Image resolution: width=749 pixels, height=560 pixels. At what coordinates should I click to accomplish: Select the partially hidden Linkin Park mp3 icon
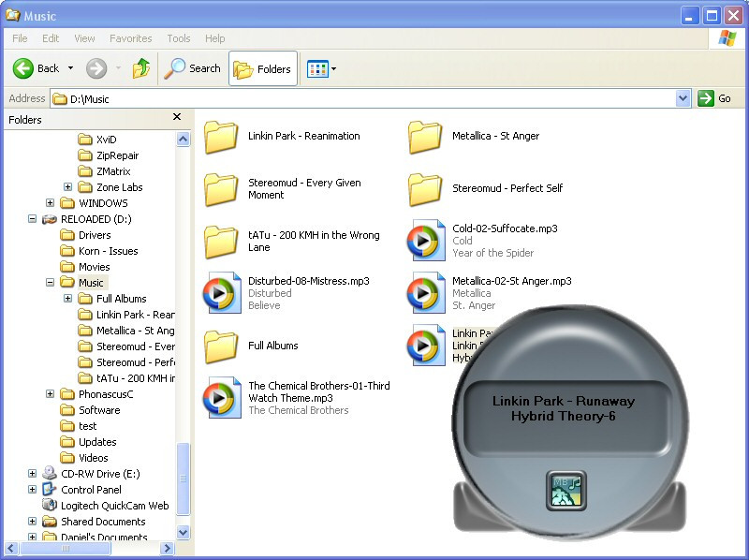tap(426, 345)
